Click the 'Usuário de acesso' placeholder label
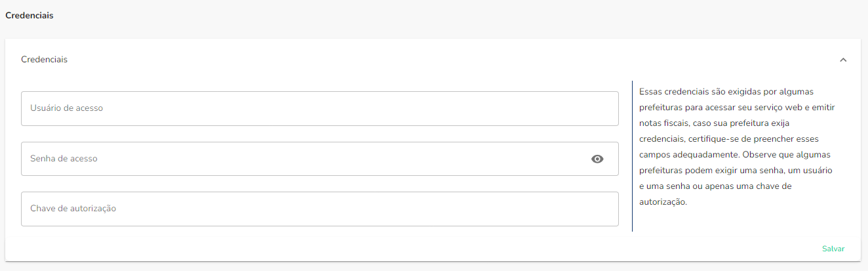 (66, 108)
